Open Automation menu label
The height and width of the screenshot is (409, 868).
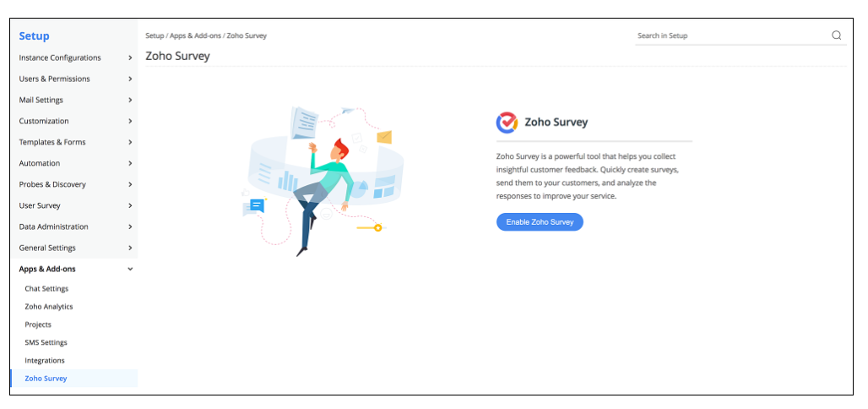[40, 163]
